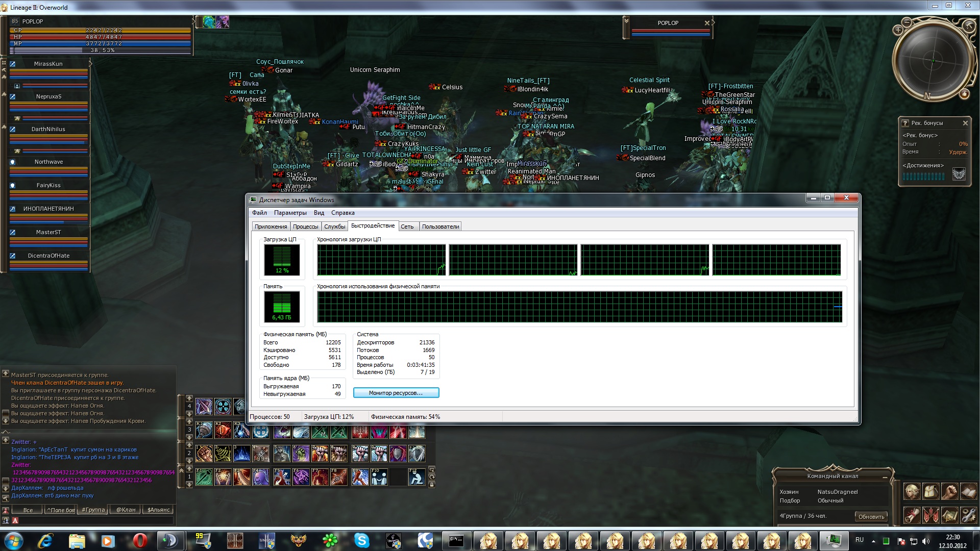Open the Файл menu in Task Manager
The height and width of the screenshot is (551, 980).
pyautogui.click(x=259, y=213)
